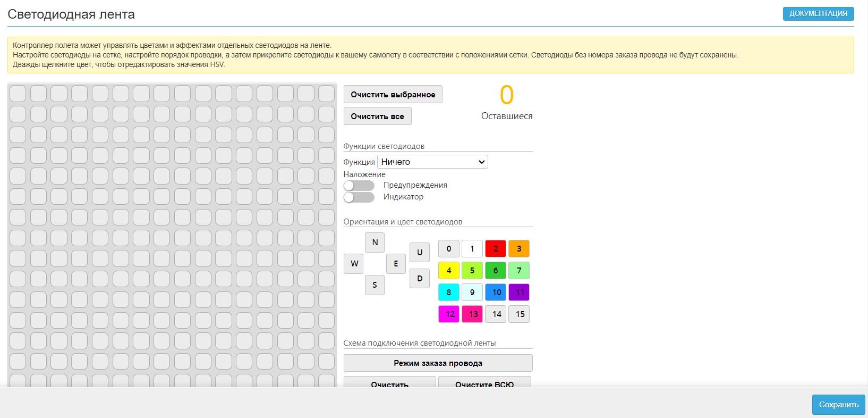Choose blue color swatch 10
This screenshot has width=868, height=418.
(x=495, y=292)
